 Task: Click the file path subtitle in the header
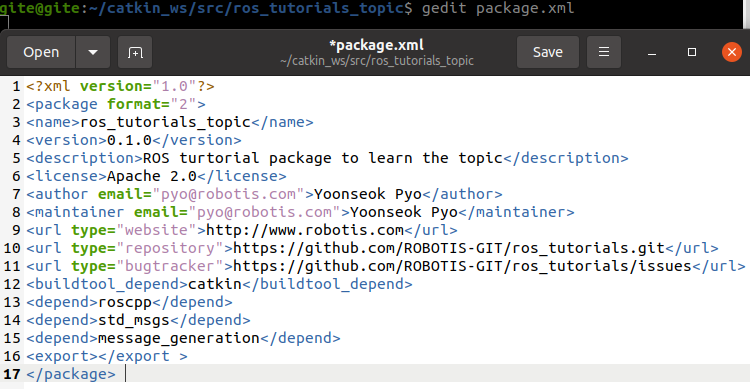pos(377,61)
